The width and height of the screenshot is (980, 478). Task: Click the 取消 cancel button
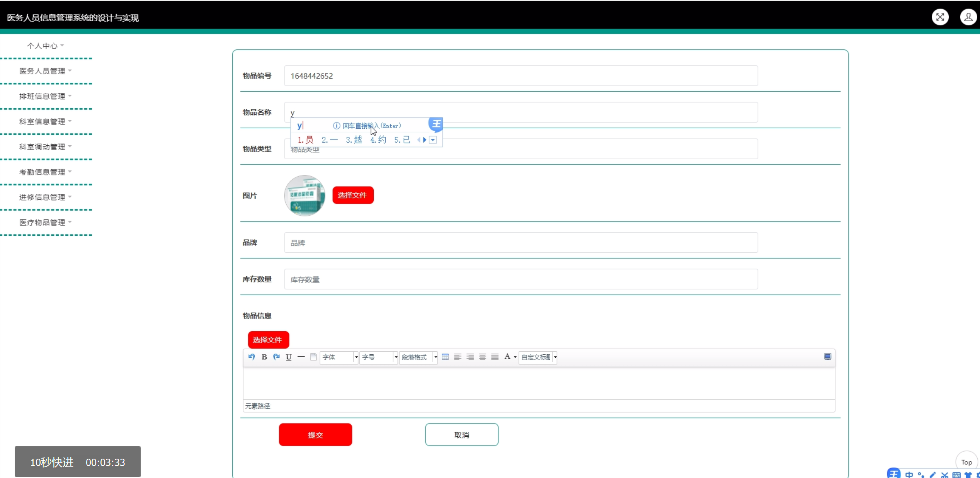pyautogui.click(x=461, y=435)
